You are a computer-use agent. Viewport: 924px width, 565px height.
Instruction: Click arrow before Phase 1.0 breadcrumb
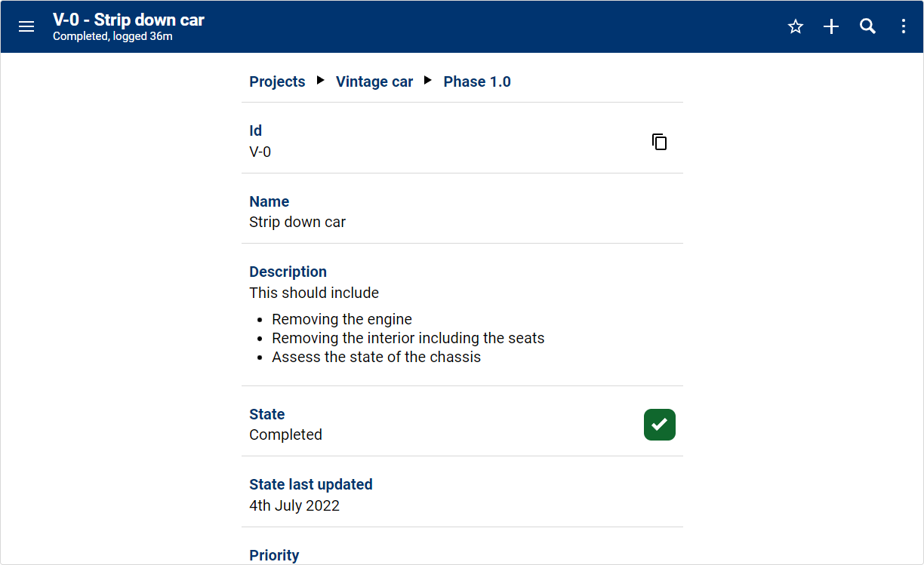coord(428,80)
